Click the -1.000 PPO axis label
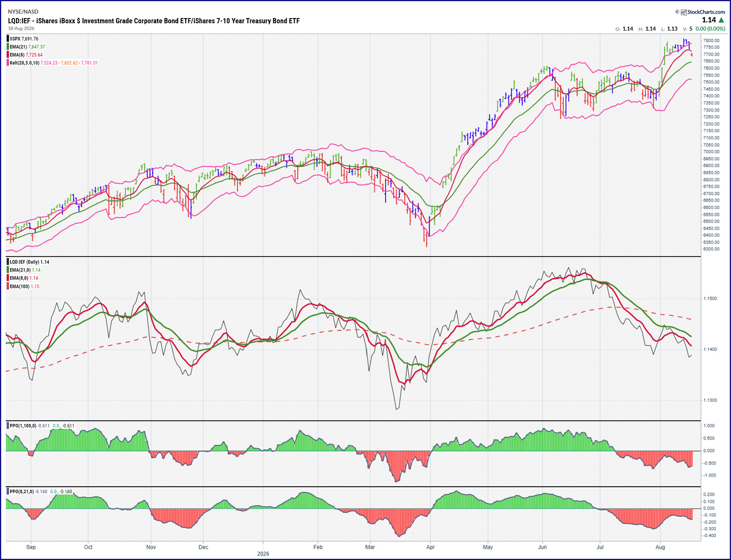The image size is (731, 560). tap(710, 475)
